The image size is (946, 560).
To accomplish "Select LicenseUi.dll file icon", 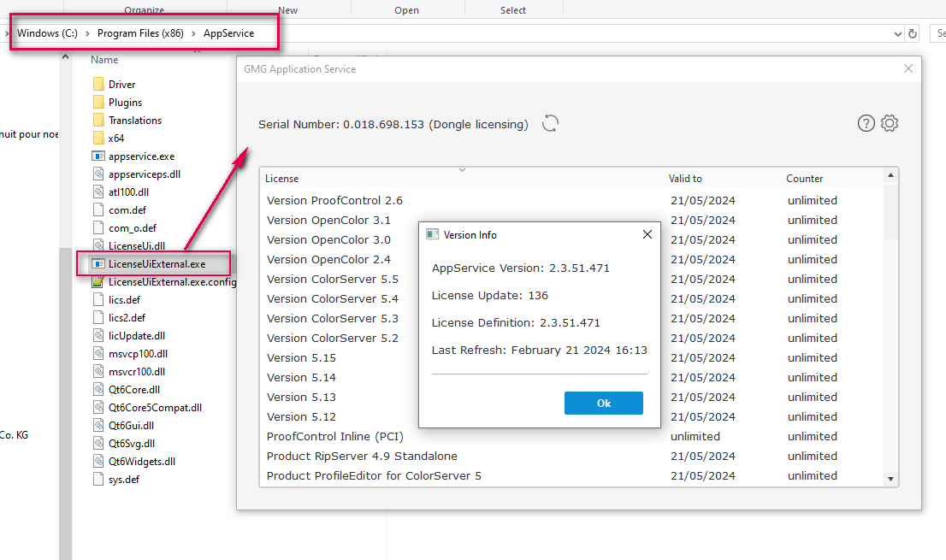I will (98, 245).
